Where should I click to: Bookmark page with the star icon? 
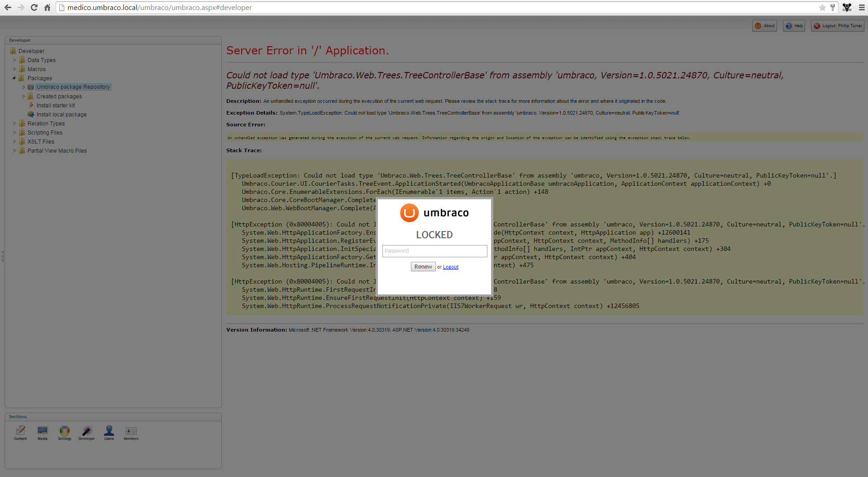[x=822, y=7]
